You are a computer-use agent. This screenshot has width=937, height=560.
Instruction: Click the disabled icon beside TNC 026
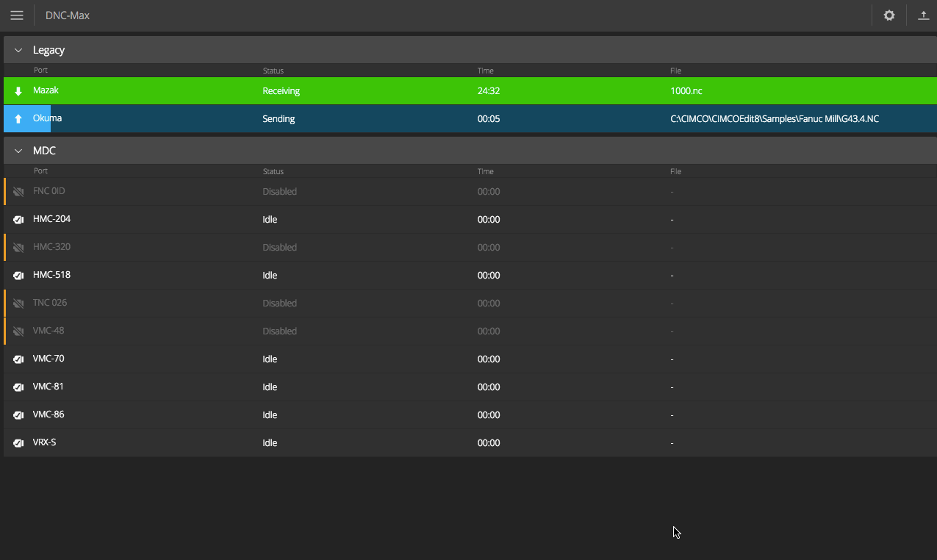[x=18, y=304]
